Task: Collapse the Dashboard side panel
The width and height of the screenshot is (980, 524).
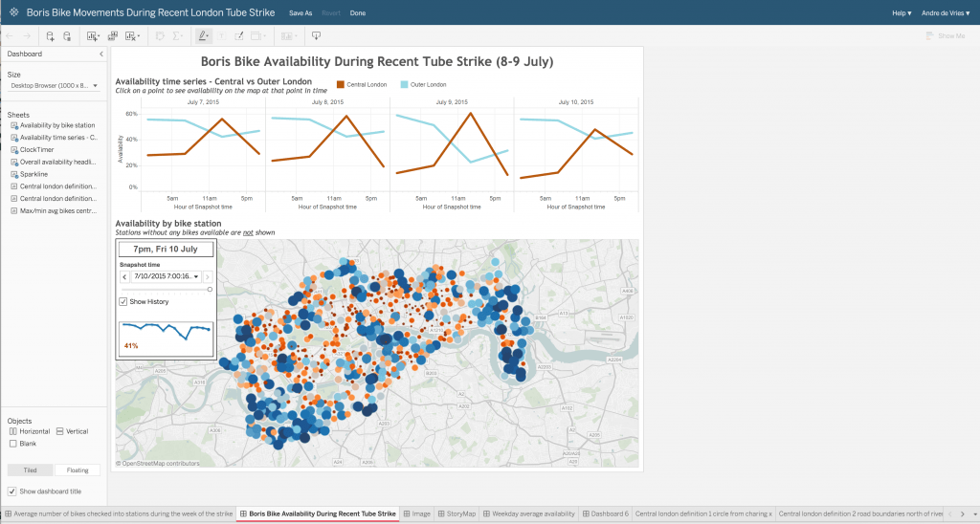Action: (101, 55)
